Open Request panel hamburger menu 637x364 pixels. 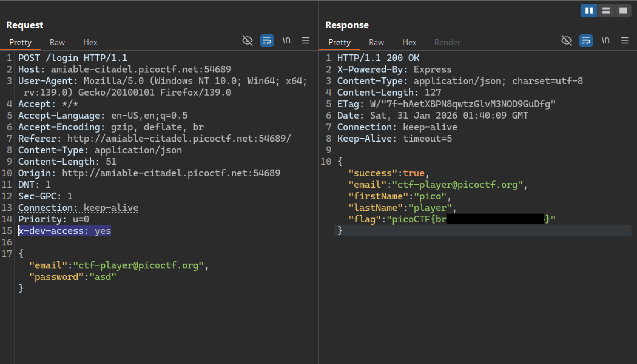coord(306,40)
